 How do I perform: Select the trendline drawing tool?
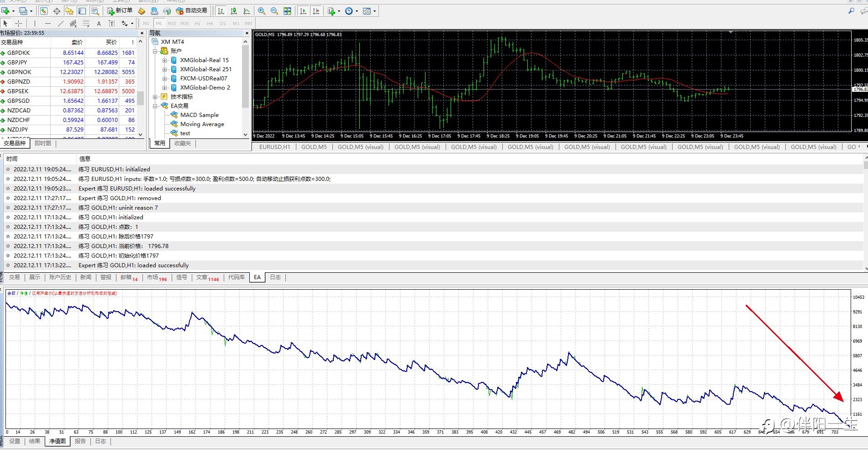[x=60, y=23]
